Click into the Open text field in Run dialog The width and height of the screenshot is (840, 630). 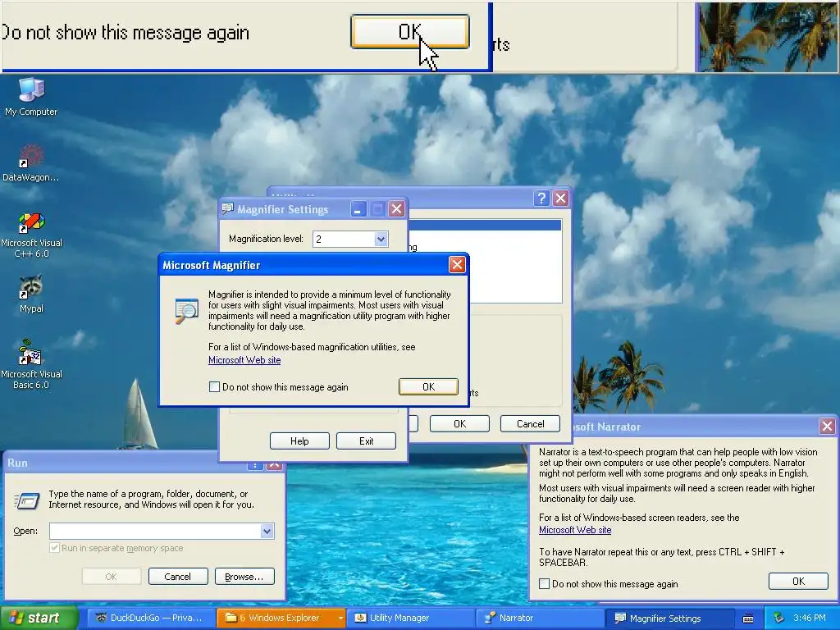(x=155, y=531)
